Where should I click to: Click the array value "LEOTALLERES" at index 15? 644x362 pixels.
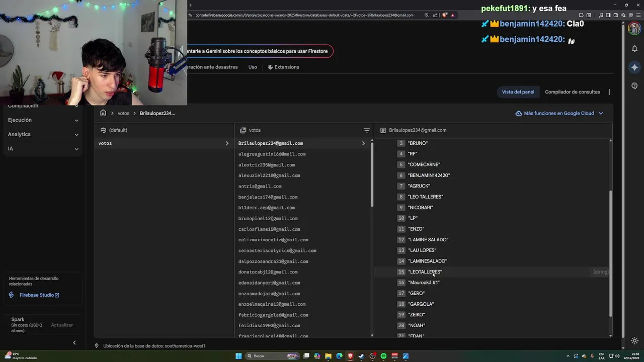[x=425, y=272]
